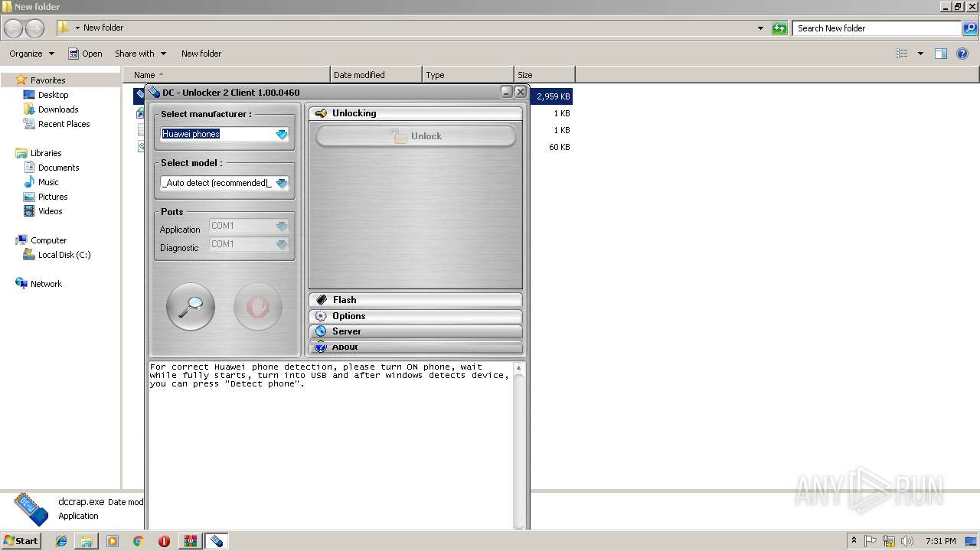The image size is (980, 551).
Task: Click the red stop hand button
Action: (258, 307)
